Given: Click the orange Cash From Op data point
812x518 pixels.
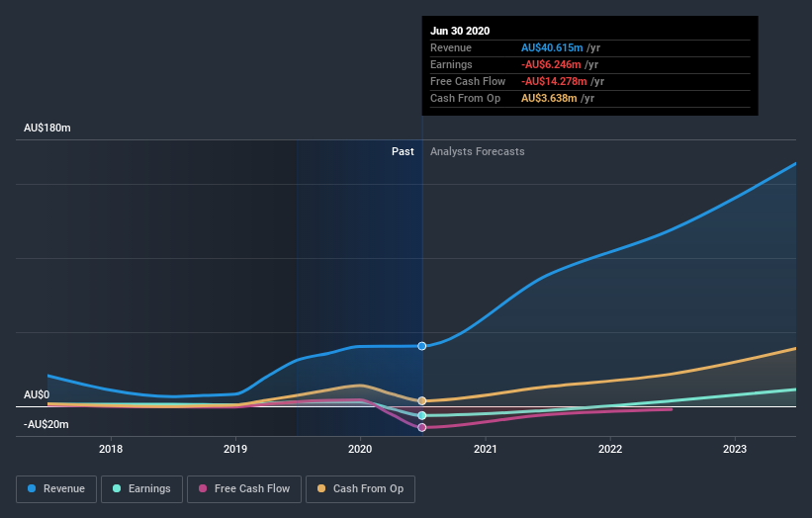Looking at the screenshot, I should tap(422, 401).
